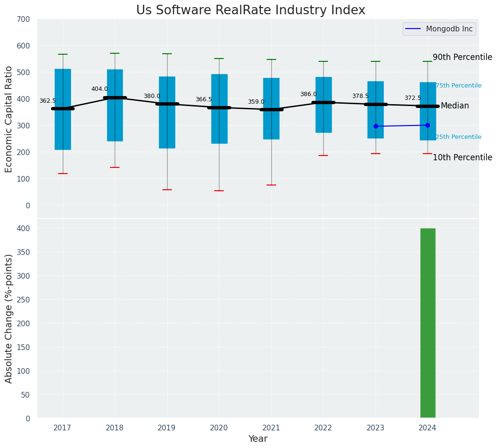Viewport: 497px width, 448px height.
Task: Click the '10th Percentile' annotation
Action: (462, 157)
